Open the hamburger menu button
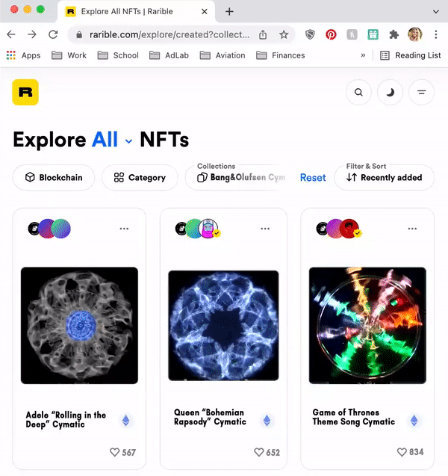448x476 pixels. pyautogui.click(x=421, y=92)
